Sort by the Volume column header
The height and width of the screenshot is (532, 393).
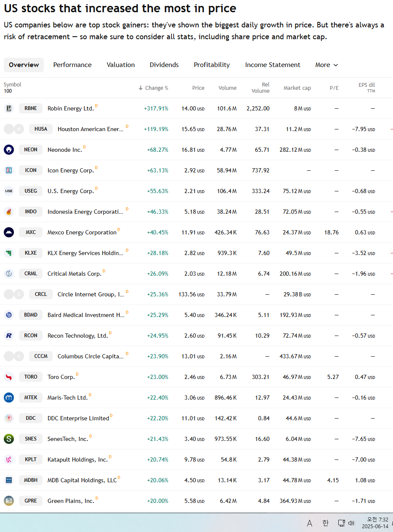[227, 88]
